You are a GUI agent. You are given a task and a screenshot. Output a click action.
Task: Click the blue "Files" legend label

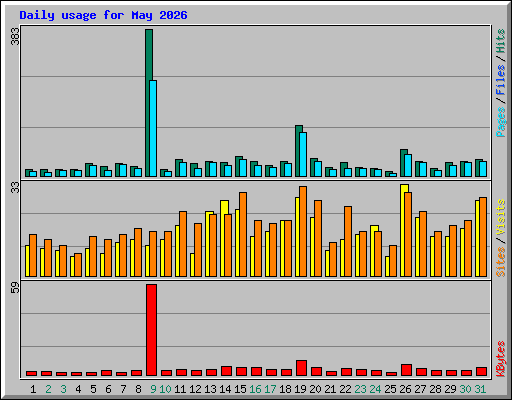[x=501, y=80]
